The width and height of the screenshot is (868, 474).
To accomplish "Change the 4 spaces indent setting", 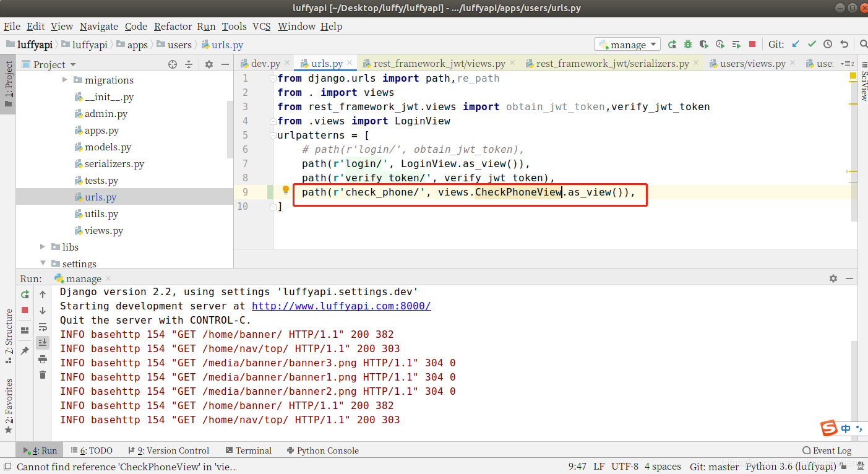I will [663, 467].
